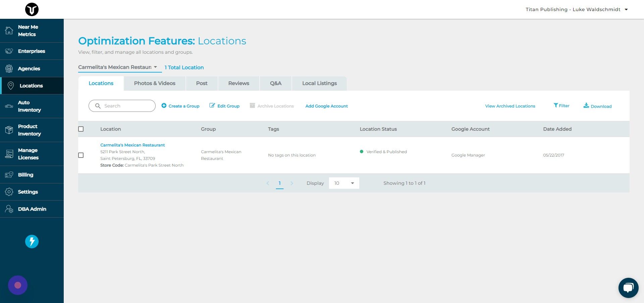Click View Archived Locations link
Screen dimensions: 644x303
[510, 106]
